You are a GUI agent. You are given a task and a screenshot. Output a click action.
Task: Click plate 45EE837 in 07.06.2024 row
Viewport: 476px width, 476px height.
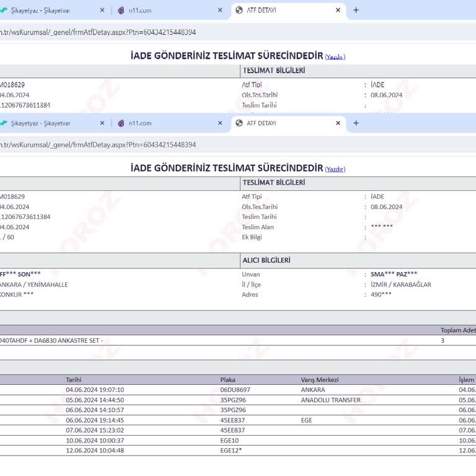232,430
